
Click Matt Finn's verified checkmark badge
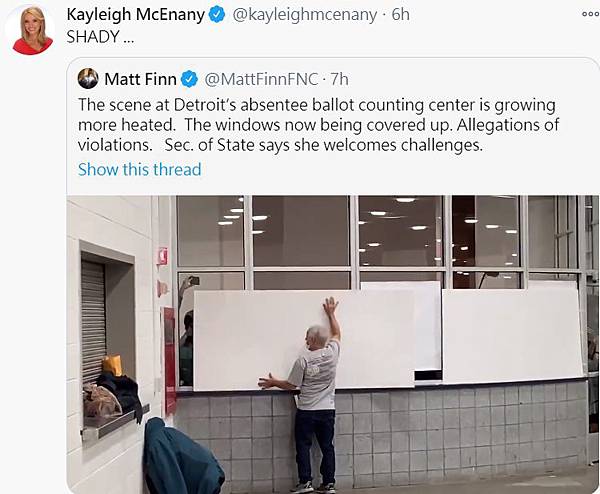[188, 79]
